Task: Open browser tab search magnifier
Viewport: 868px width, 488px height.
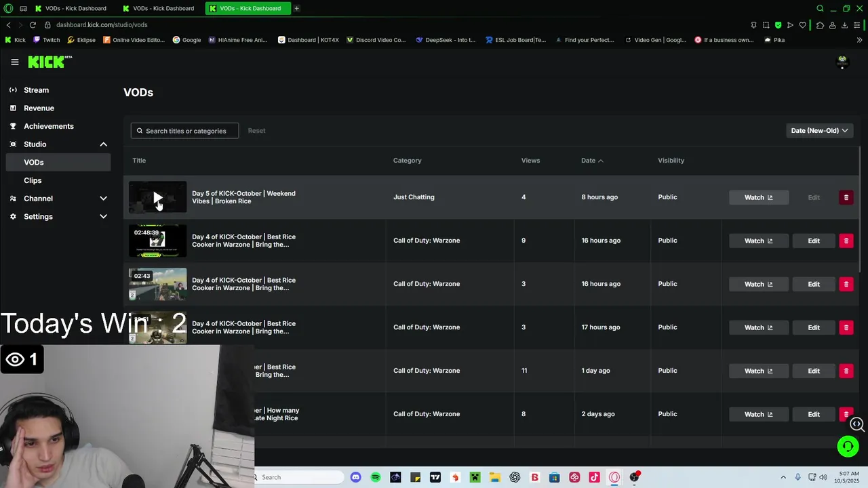Action: (x=820, y=8)
